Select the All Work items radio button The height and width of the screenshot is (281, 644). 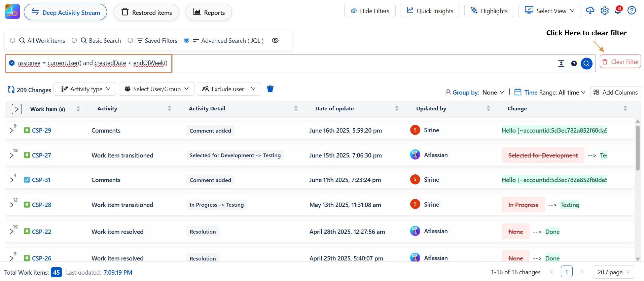[x=13, y=40]
